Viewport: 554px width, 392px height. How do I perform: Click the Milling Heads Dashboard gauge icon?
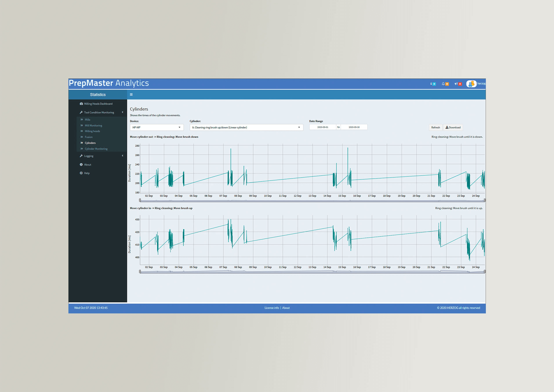81,104
